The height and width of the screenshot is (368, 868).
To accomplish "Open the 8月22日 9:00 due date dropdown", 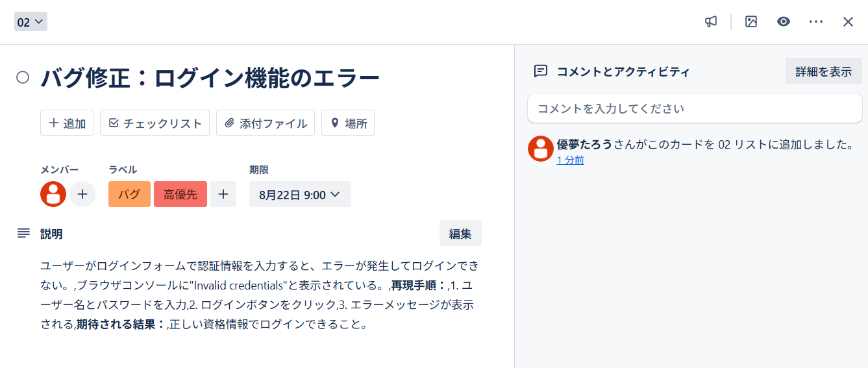I will [x=300, y=194].
